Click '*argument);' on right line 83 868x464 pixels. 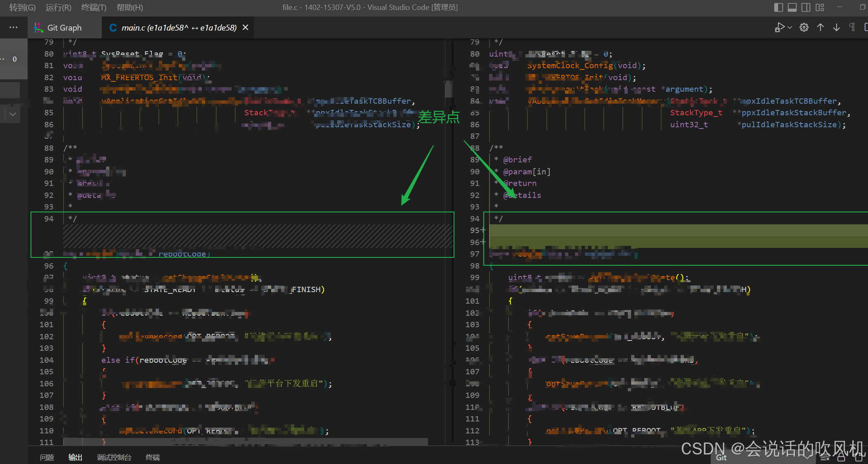click(x=686, y=89)
